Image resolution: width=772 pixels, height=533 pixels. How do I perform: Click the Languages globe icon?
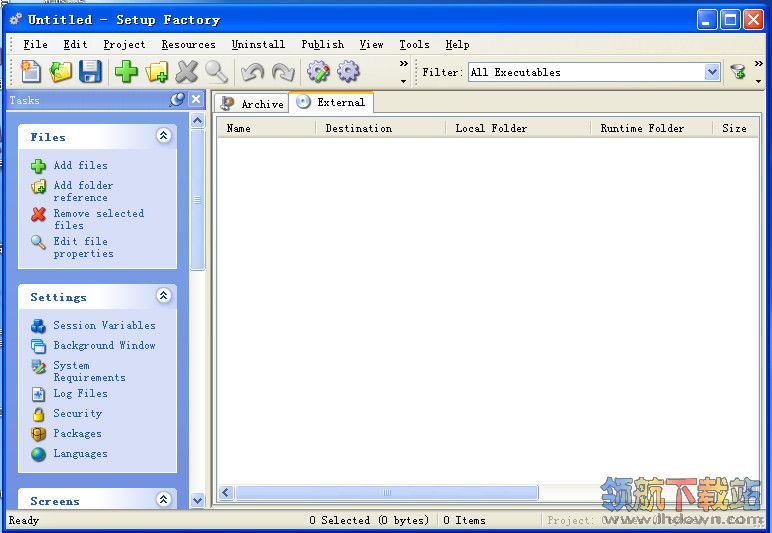tap(38, 454)
